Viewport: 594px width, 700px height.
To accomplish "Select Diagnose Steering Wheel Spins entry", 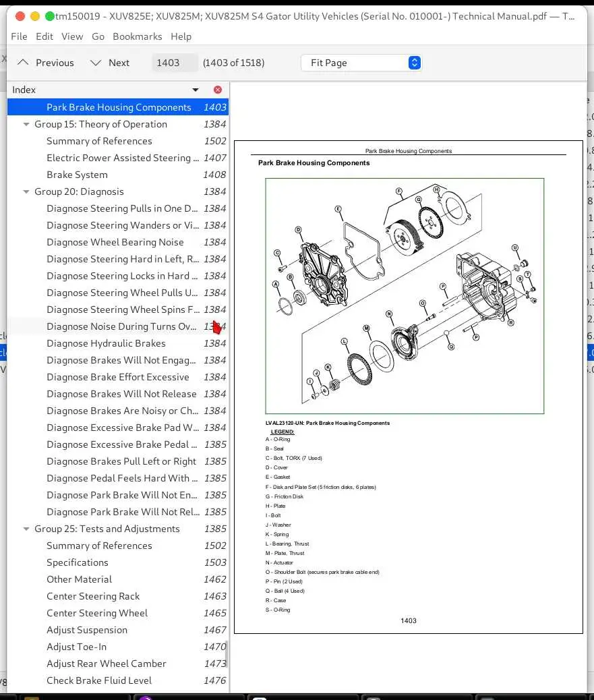I will 118,310.
